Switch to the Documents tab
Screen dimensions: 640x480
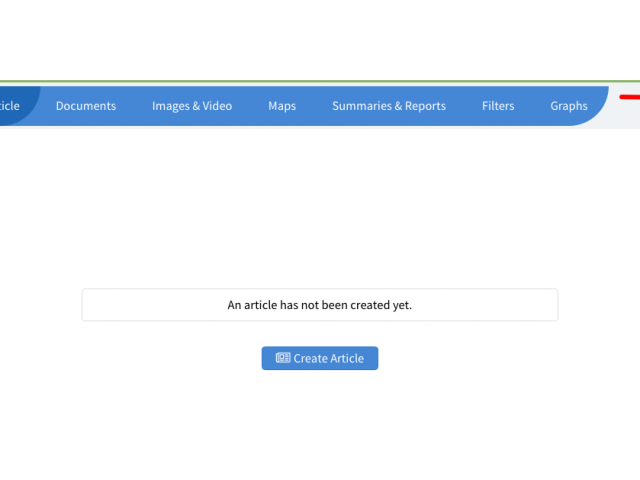point(86,106)
